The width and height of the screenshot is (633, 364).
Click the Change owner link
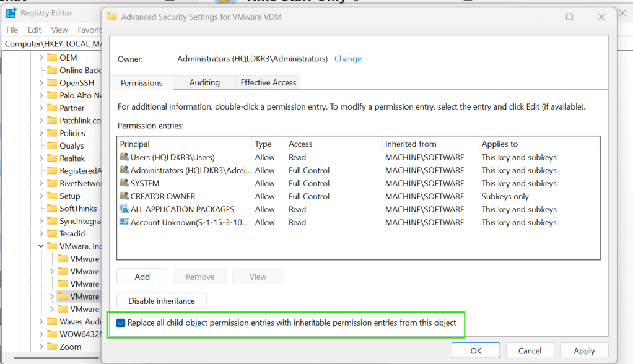coord(347,59)
